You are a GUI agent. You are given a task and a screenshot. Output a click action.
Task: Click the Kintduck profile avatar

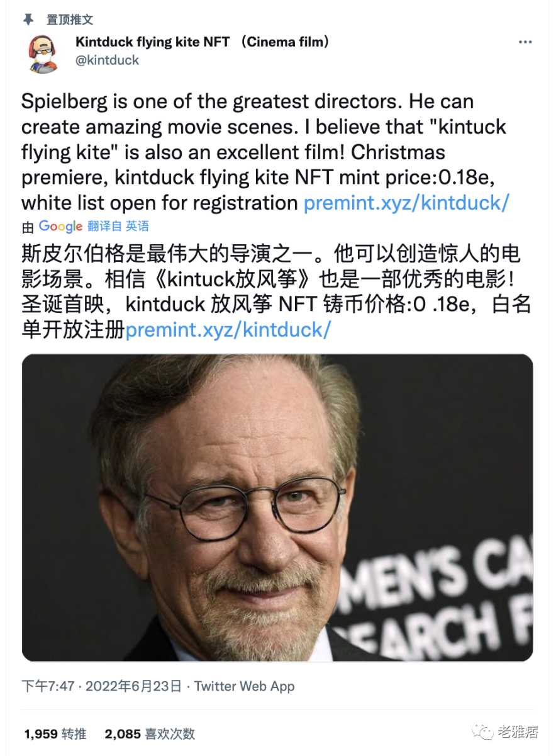[43, 54]
